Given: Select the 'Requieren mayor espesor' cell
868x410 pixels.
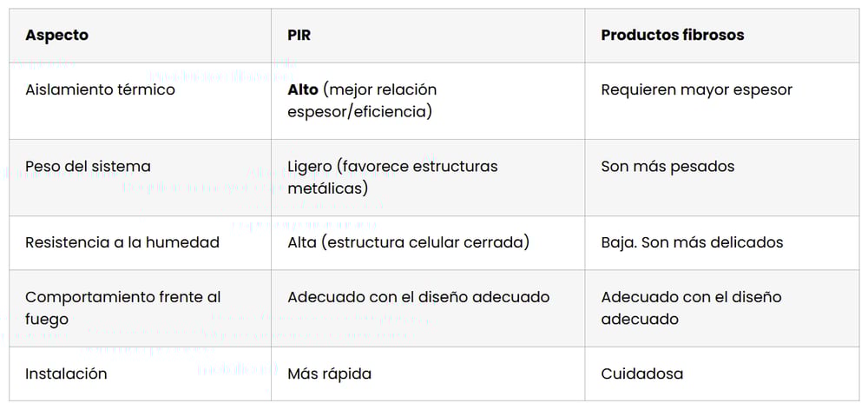Looking at the screenshot, I should [696, 89].
